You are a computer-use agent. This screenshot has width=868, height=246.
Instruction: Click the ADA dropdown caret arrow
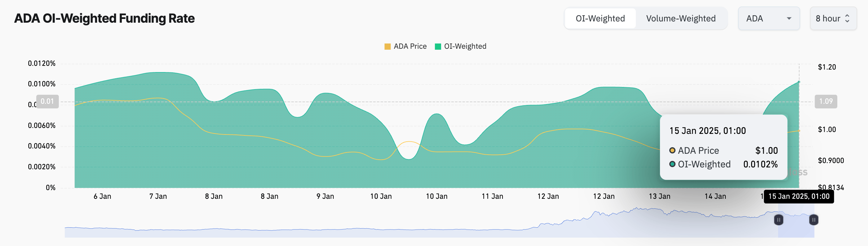789,19
